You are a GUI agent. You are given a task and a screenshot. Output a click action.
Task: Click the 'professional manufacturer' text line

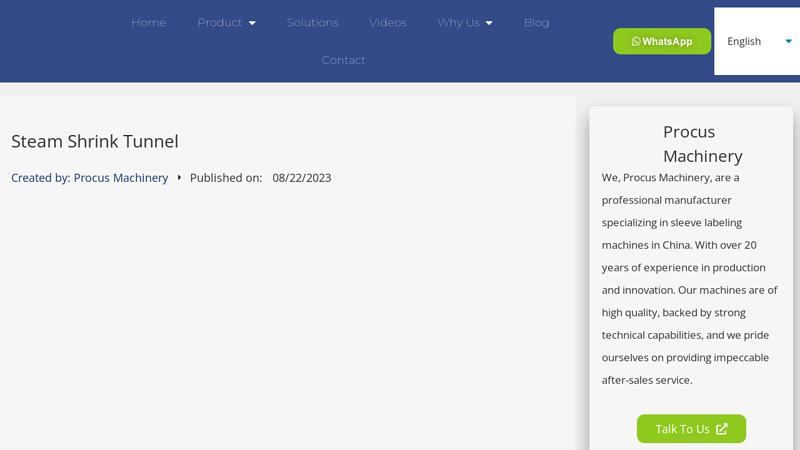[x=666, y=200]
